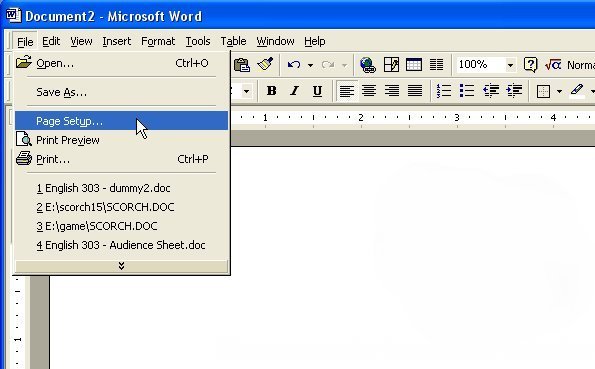
Task: Open the View menu
Action: 81,41
